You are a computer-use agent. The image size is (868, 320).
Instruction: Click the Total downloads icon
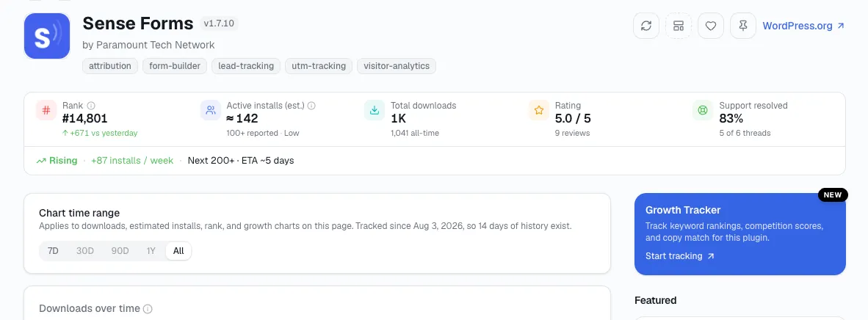375,110
